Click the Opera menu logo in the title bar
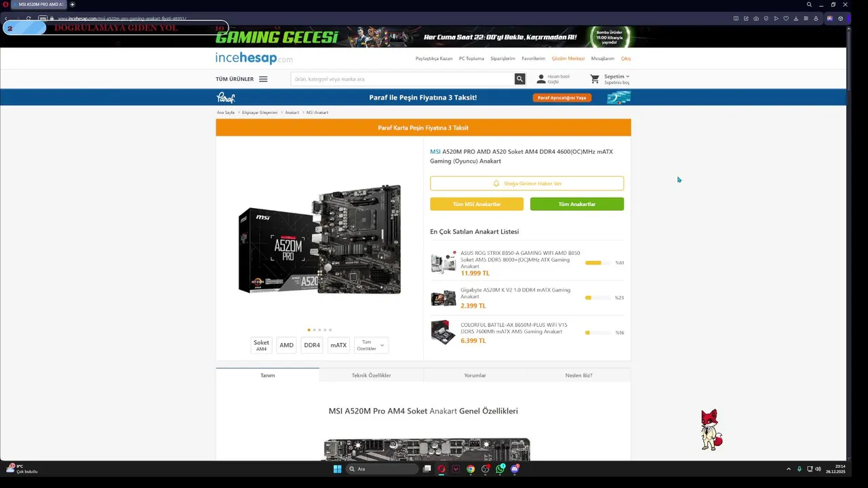The image size is (868, 488). pos(5,5)
